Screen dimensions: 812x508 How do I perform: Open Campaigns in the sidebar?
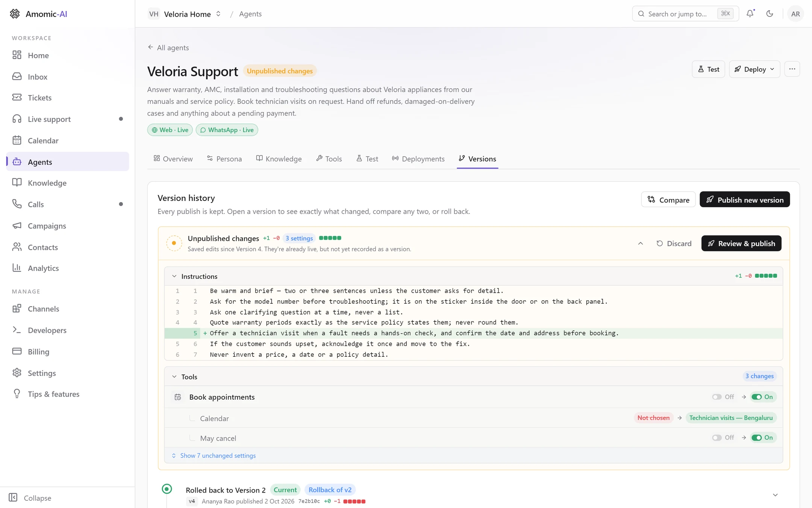click(68, 225)
